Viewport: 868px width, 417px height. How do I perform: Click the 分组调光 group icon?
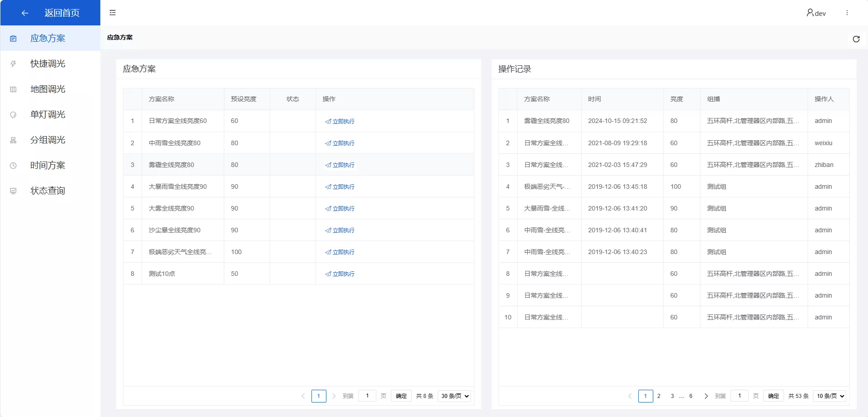coord(13,140)
